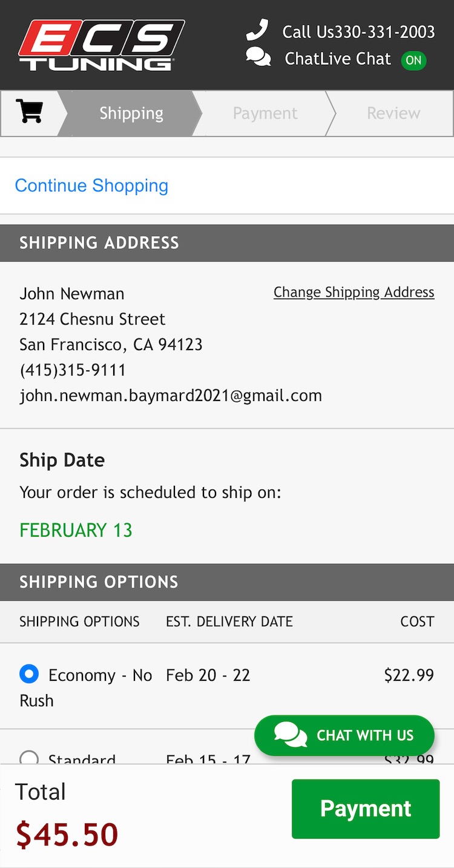
Task: Click the Continue Shopping link
Action: tap(91, 185)
